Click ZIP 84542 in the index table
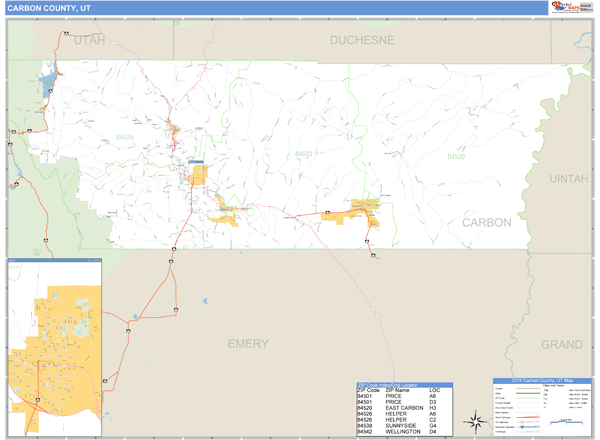 (364, 432)
